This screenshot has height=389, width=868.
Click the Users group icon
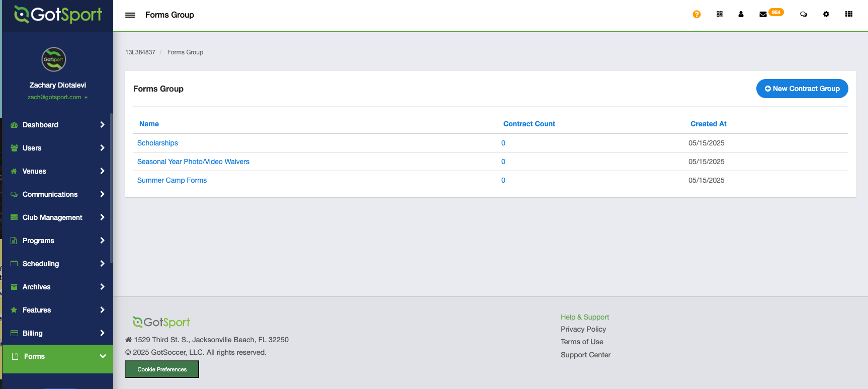14,148
